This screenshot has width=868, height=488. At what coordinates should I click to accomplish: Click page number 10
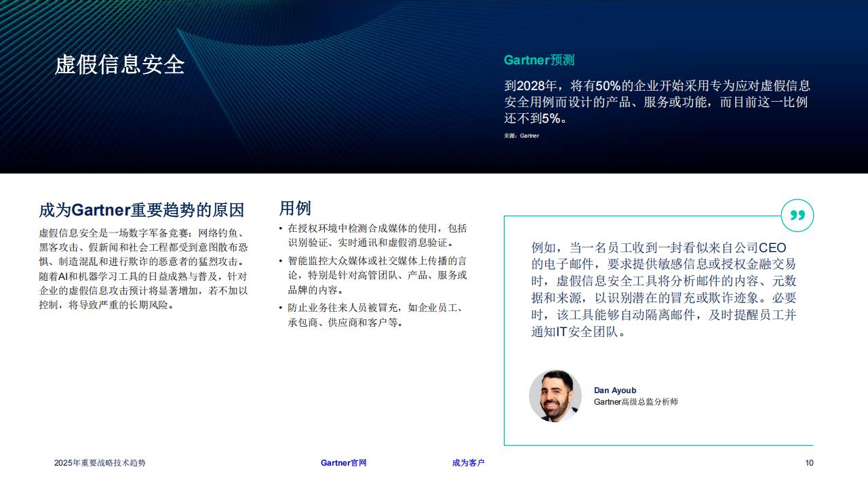click(809, 463)
